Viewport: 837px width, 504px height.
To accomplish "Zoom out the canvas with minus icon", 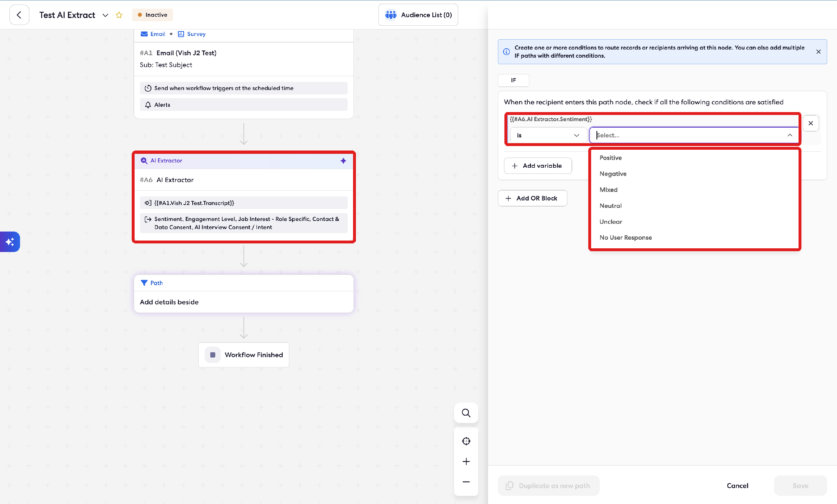I will [466, 482].
